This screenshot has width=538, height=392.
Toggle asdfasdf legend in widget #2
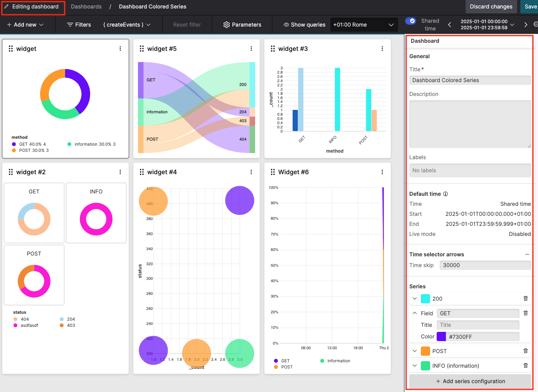tap(26, 325)
